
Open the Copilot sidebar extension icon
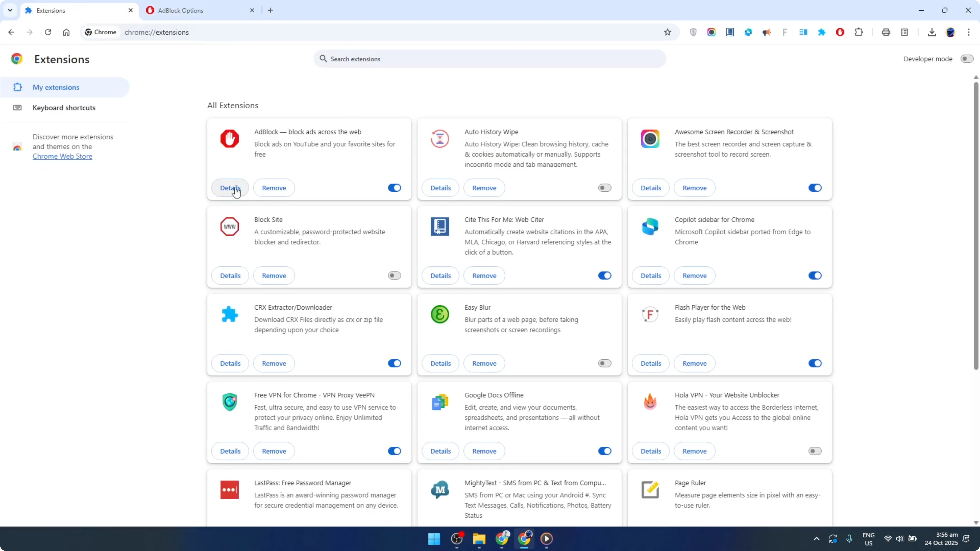(x=748, y=32)
